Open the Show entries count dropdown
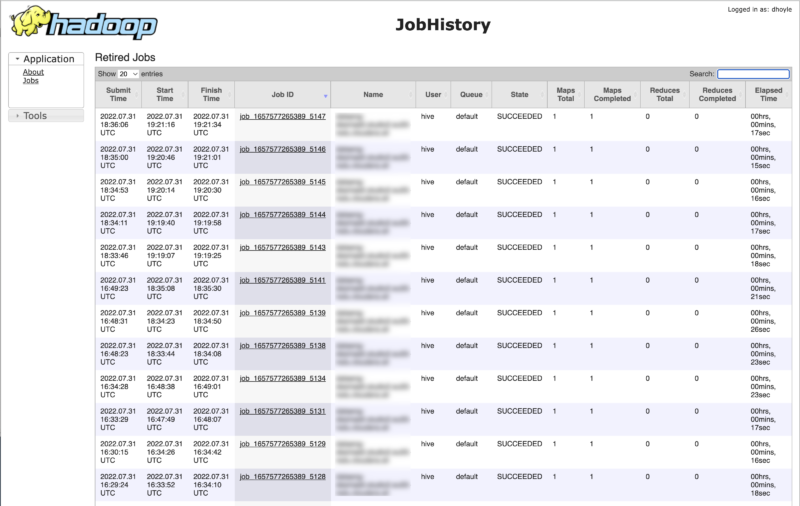800x506 pixels. 128,74
